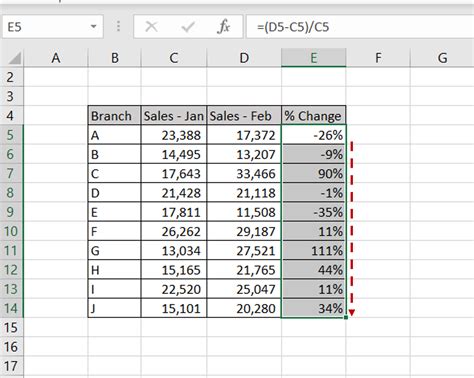Select cell containing 44%
Screen dimensions: 474x378
[x=313, y=270]
